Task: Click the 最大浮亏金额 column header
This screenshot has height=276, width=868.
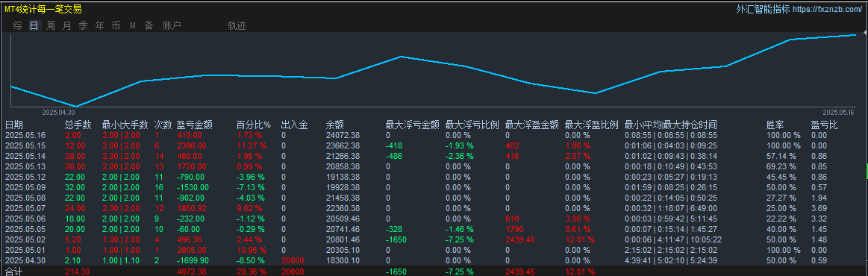Action: pos(413,125)
